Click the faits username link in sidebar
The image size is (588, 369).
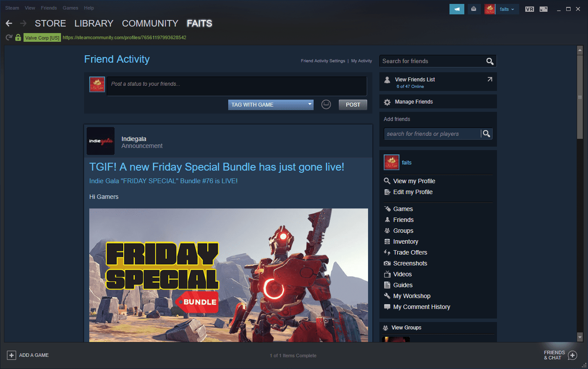pos(407,163)
